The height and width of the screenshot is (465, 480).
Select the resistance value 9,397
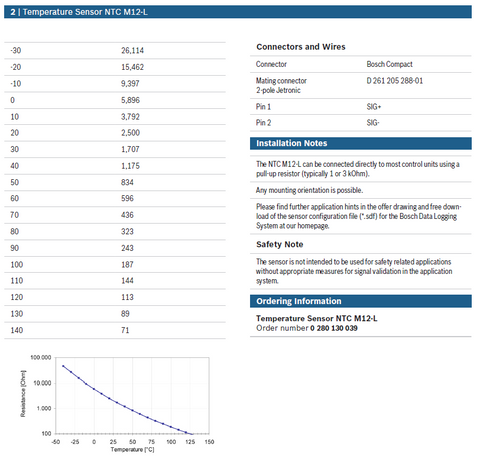tap(130, 84)
